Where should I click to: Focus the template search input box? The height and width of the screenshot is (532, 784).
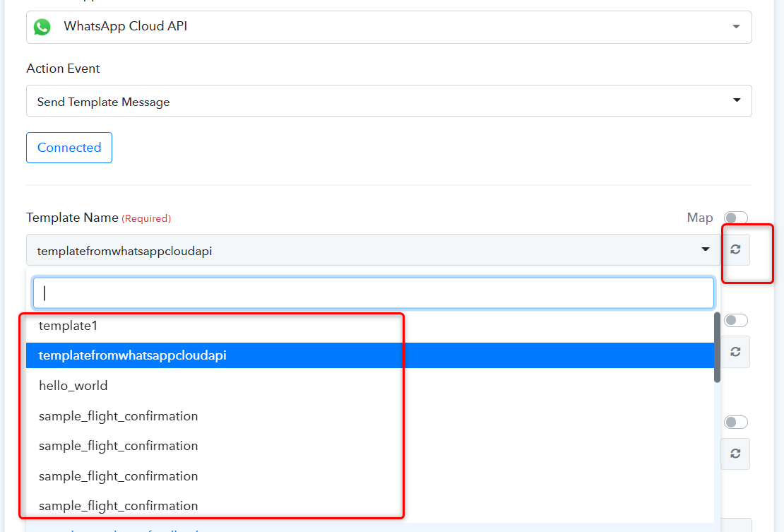tap(373, 293)
